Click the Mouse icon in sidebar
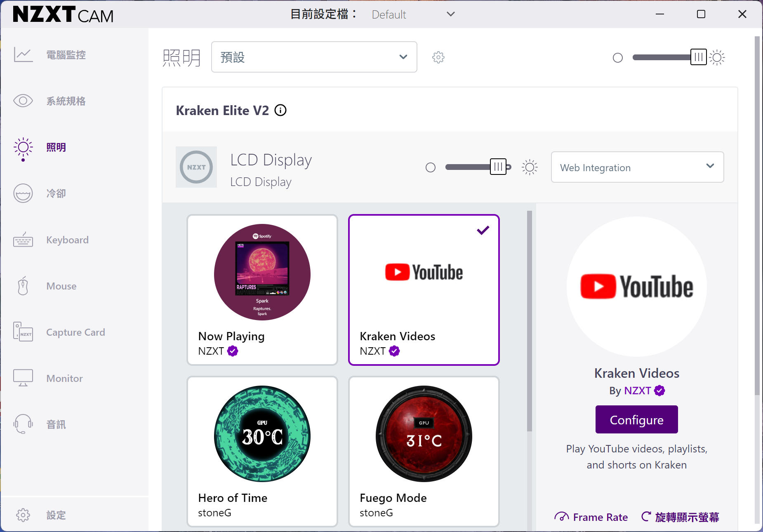 [23, 286]
